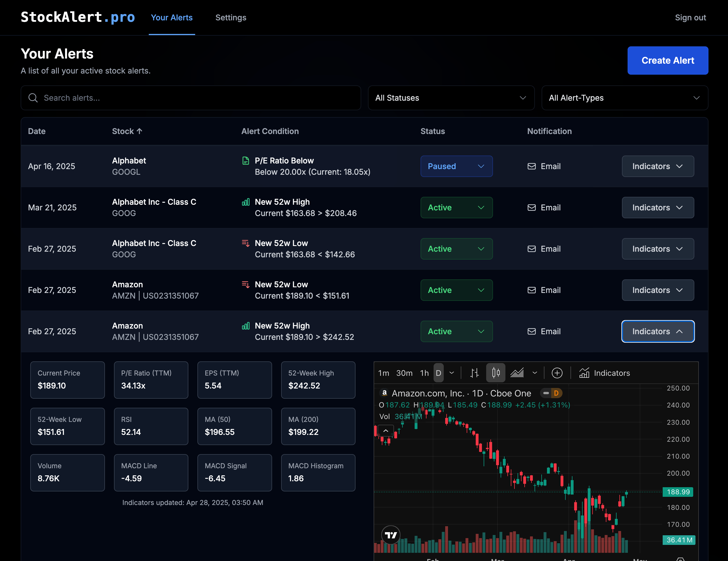
Task: Select the Area chart style icon
Action: 517,373
